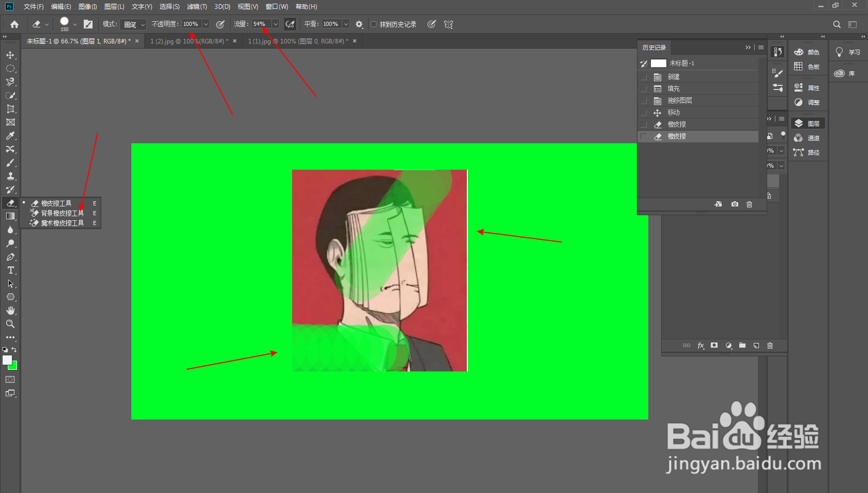The height and width of the screenshot is (493, 868).
Task: Open the 滤镜(T) menu
Action: [x=197, y=7]
